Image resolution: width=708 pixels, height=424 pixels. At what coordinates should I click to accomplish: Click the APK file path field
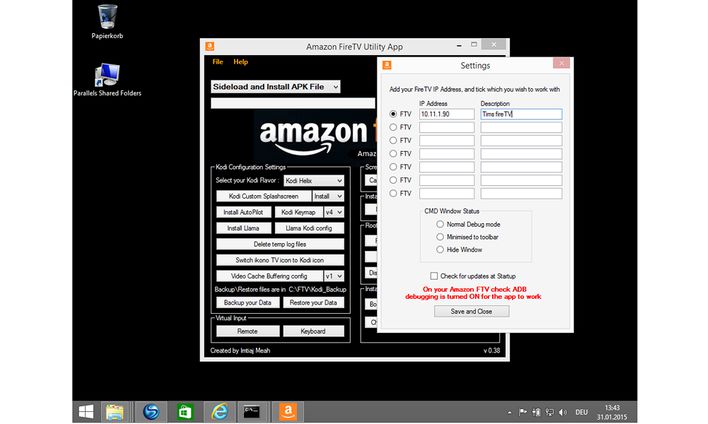[x=293, y=103]
